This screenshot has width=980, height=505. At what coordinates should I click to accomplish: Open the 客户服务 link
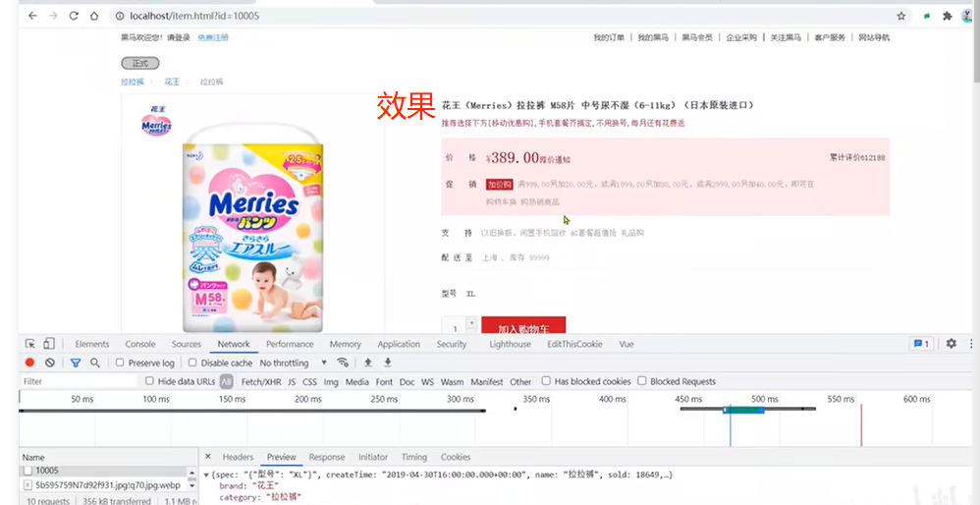tap(830, 37)
